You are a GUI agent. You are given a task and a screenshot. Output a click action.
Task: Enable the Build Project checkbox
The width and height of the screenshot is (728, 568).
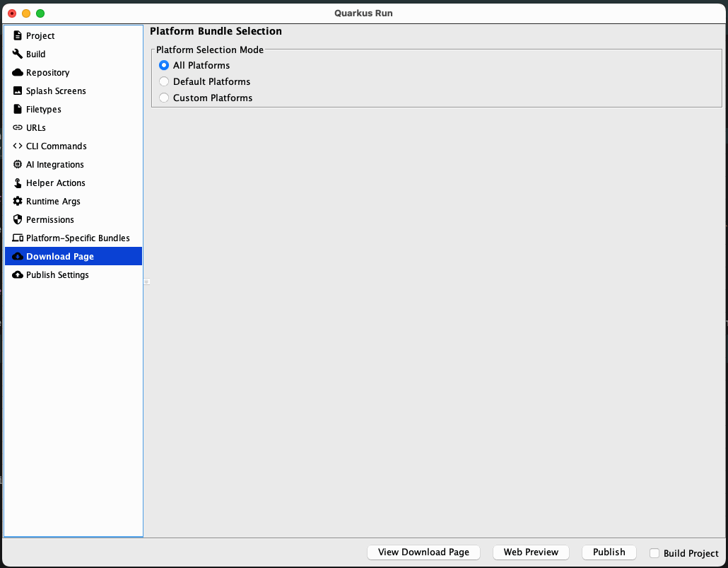pyautogui.click(x=654, y=553)
